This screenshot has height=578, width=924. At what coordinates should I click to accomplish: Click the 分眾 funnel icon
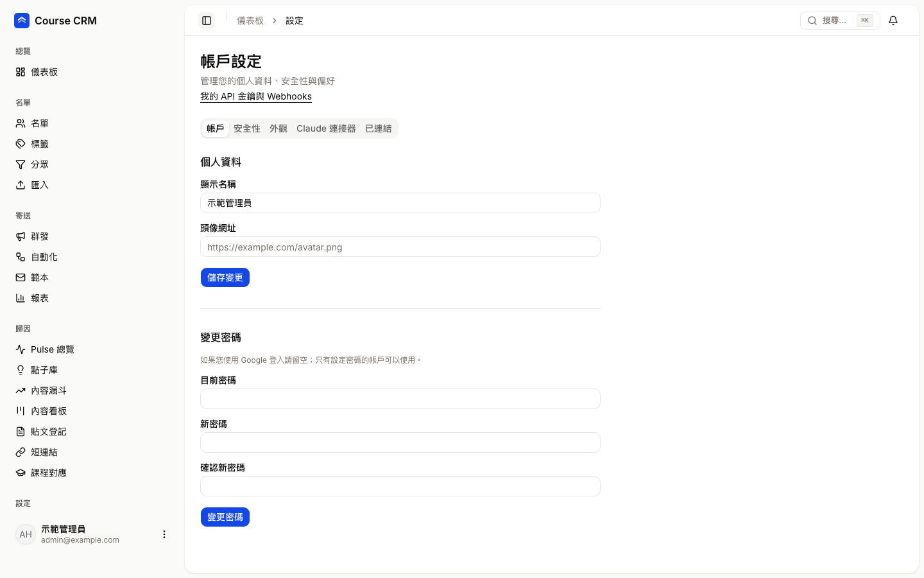click(21, 164)
